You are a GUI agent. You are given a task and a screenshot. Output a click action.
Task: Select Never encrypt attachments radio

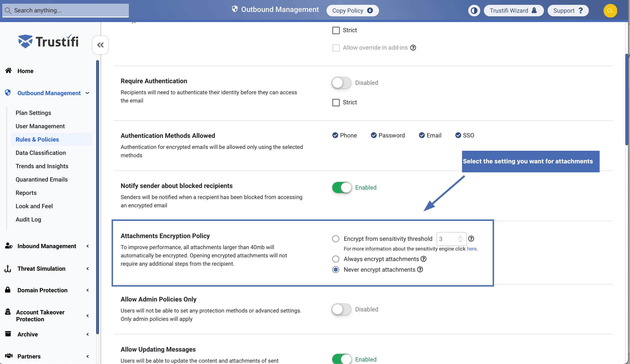(335, 269)
